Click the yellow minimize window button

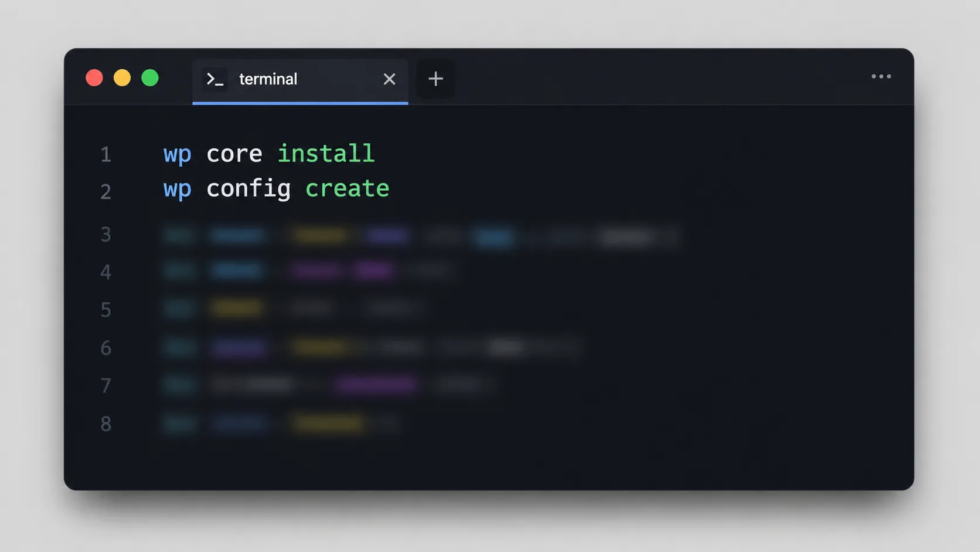[x=122, y=77]
